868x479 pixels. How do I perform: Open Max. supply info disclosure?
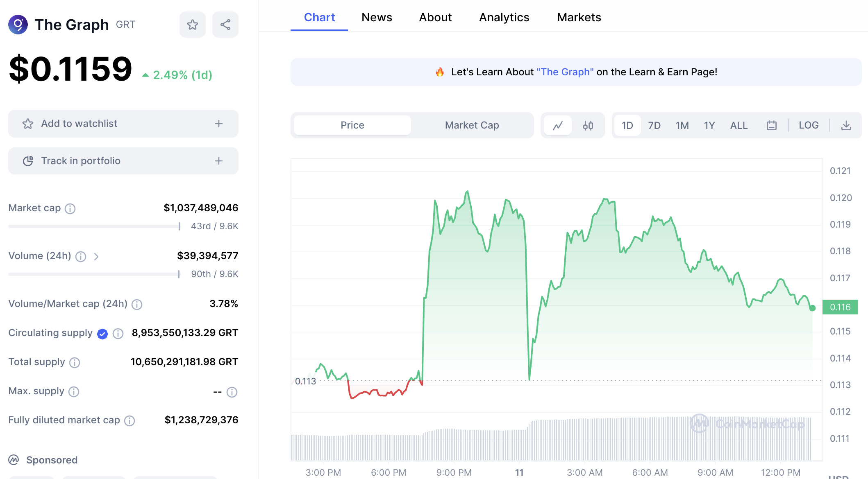74,392
